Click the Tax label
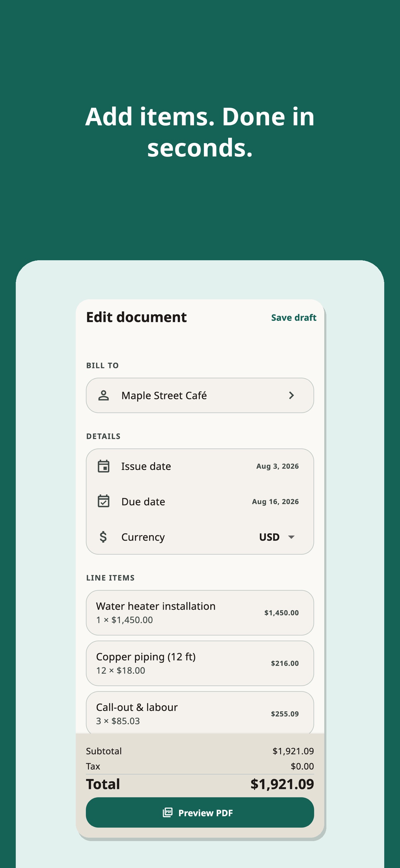The image size is (400, 868). tap(93, 766)
